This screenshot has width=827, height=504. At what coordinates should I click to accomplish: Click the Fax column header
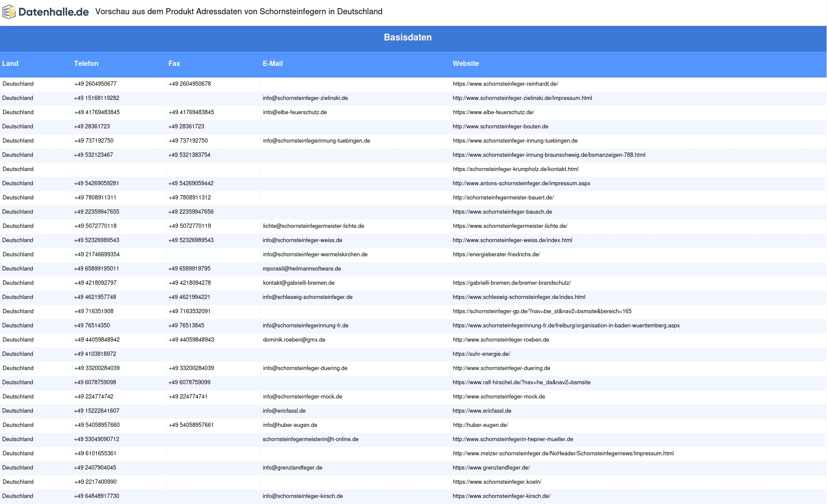click(x=174, y=63)
